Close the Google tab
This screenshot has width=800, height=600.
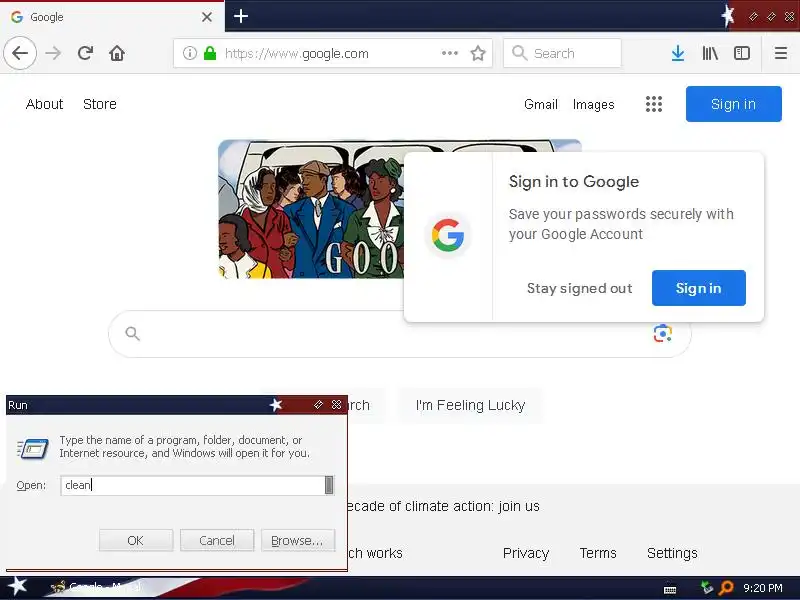tap(207, 17)
